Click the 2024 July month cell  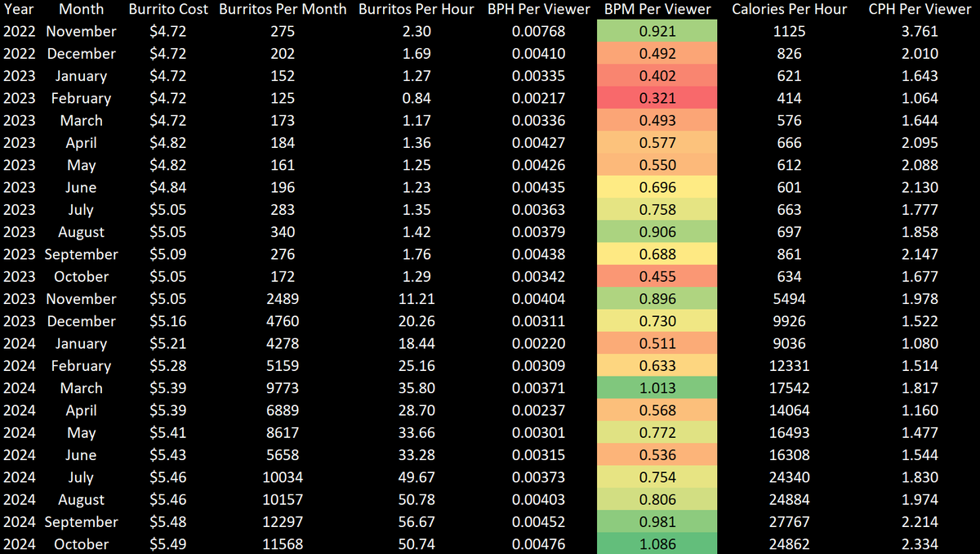[81, 477]
